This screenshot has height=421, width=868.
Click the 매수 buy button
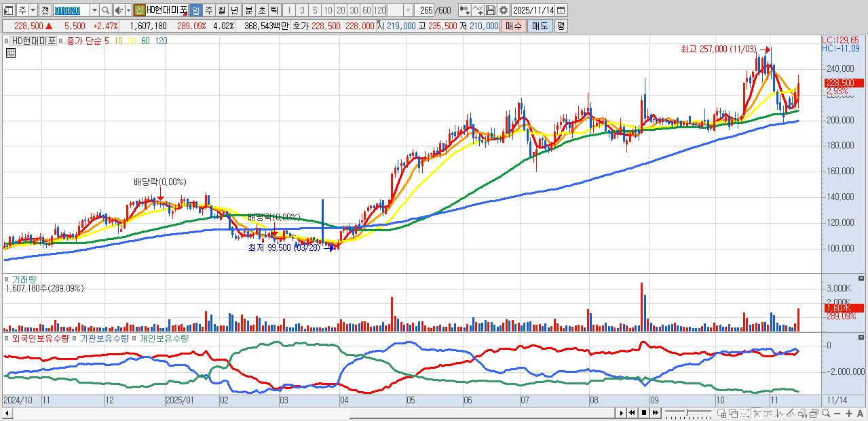[x=514, y=26]
